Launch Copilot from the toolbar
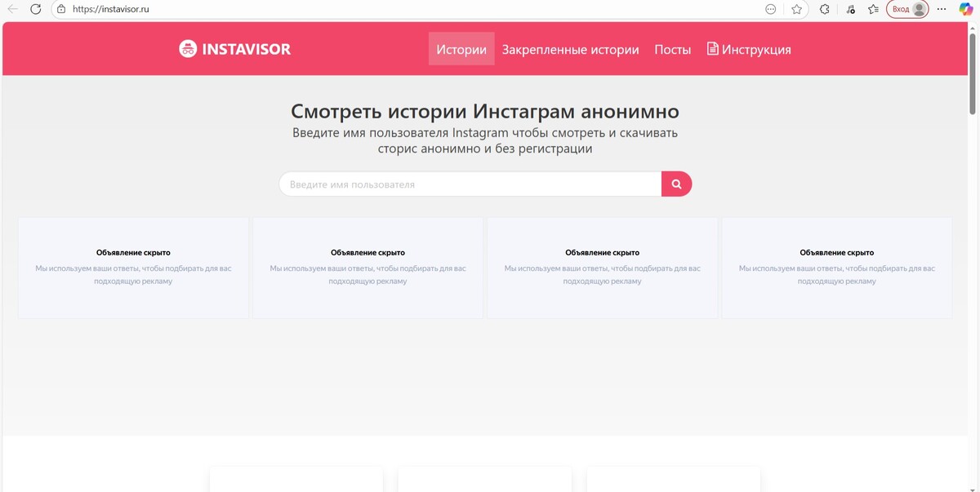The width and height of the screenshot is (980, 492). pos(965,10)
